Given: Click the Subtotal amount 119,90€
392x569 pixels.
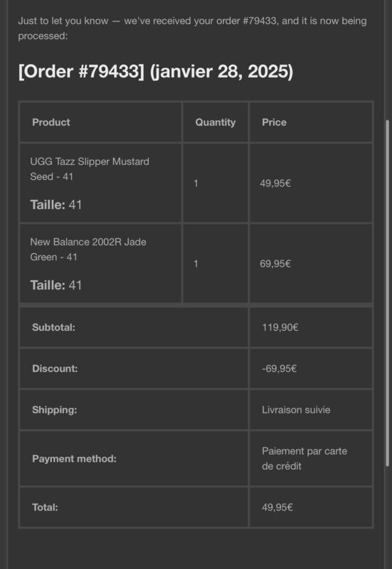Looking at the screenshot, I should pos(280,327).
